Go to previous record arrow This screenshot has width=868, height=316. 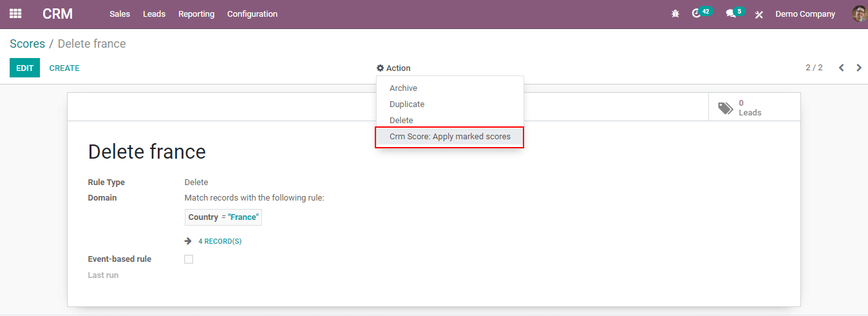point(841,68)
